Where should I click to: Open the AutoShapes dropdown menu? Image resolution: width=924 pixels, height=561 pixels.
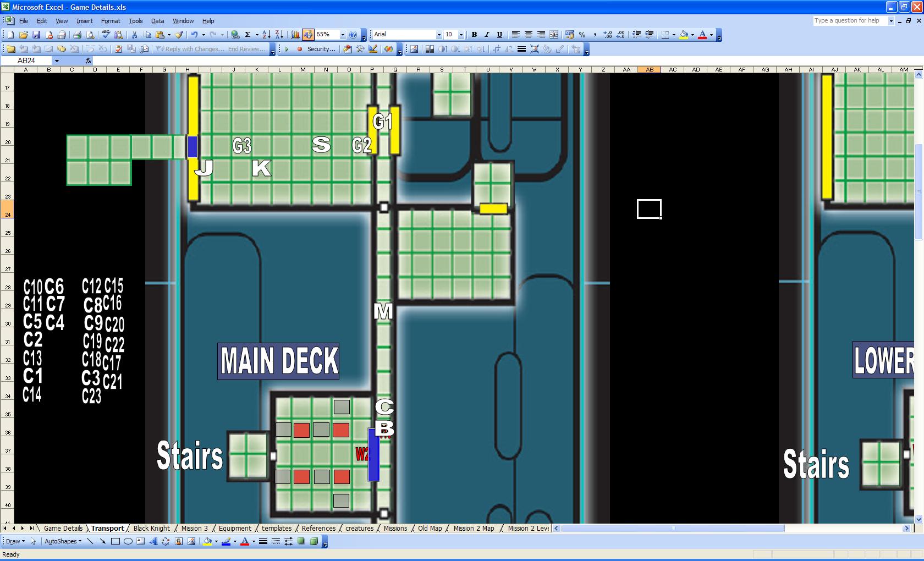63,541
